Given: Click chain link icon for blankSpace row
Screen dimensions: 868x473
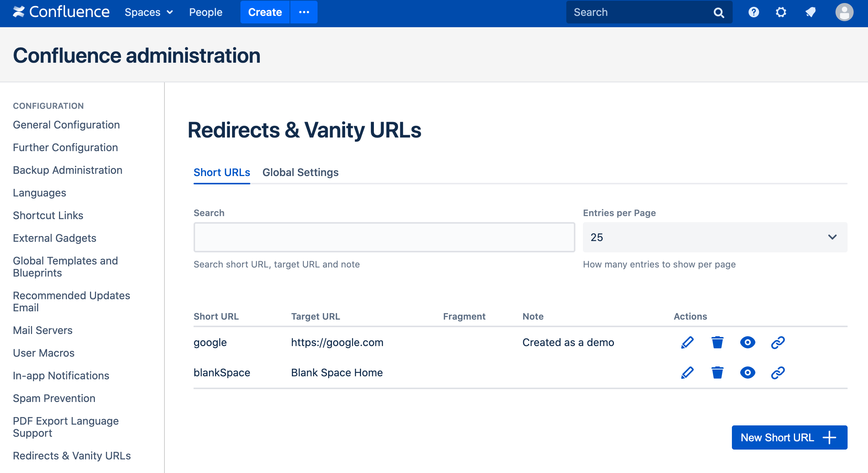Looking at the screenshot, I should [778, 373].
